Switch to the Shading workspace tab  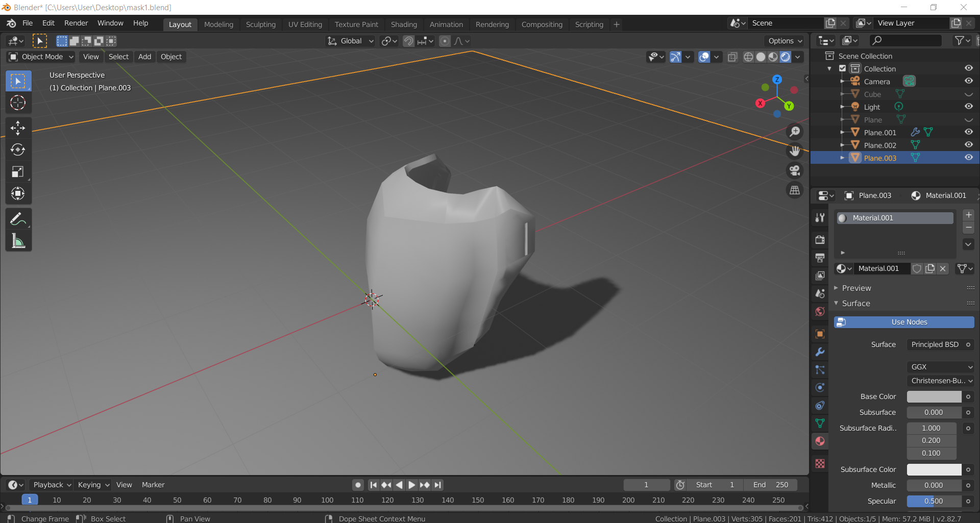pos(404,24)
